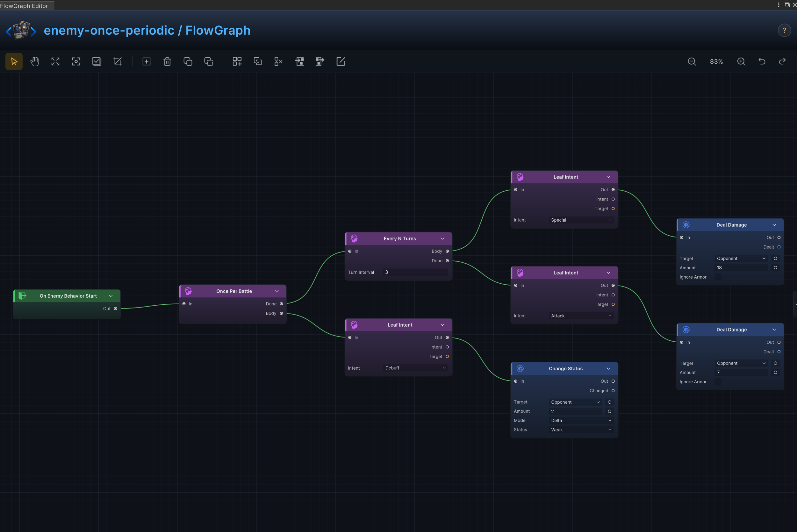The image size is (797, 532).
Task: Edit the Amount field showing 7
Action: [x=741, y=372]
